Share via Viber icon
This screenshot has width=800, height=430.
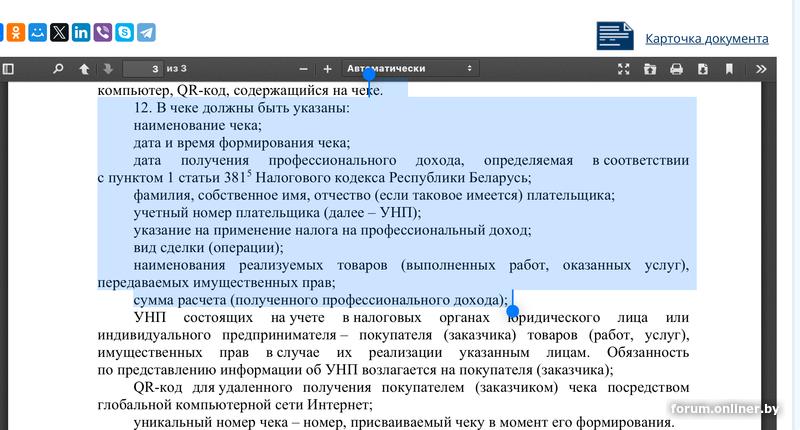click(103, 33)
